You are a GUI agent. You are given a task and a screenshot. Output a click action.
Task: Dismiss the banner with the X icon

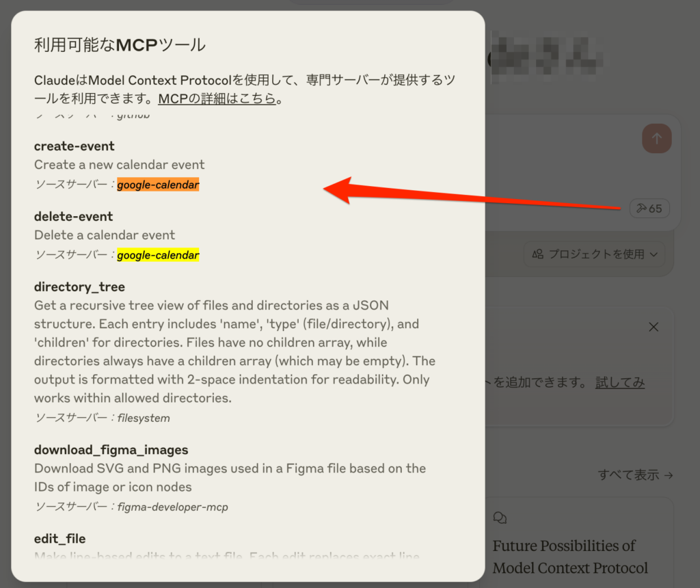coord(654,327)
